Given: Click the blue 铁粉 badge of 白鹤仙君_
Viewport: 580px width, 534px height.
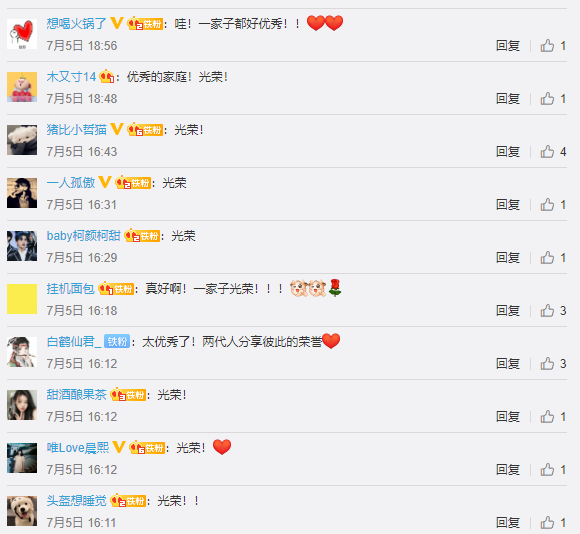Looking at the screenshot, I should (117, 341).
